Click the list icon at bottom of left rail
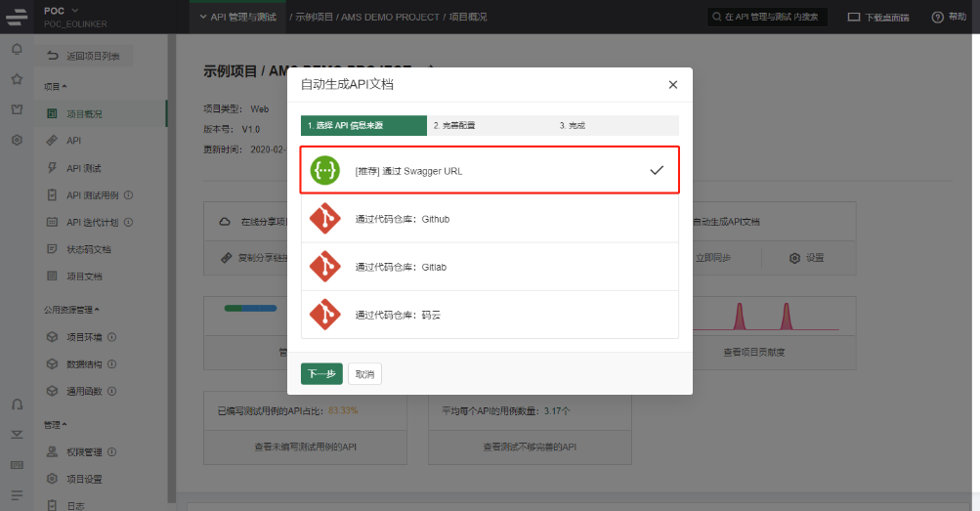980x511 pixels. pyautogui.click(x=17, y=494)
